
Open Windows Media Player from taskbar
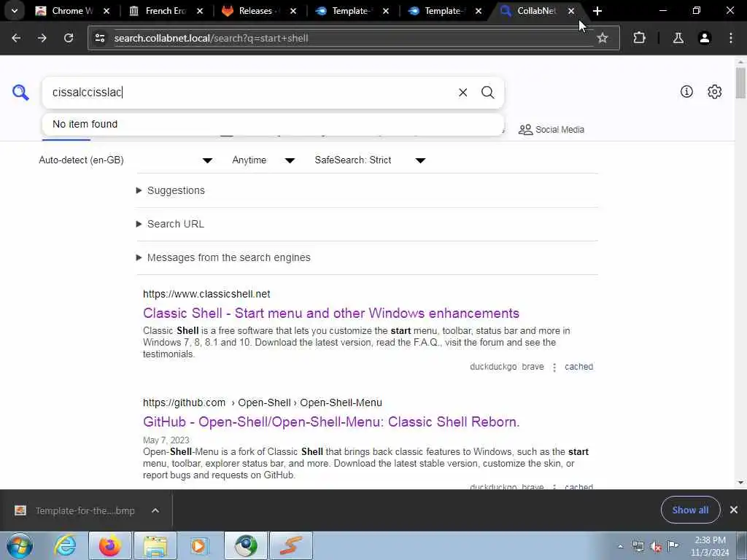[x=199, y=545]
